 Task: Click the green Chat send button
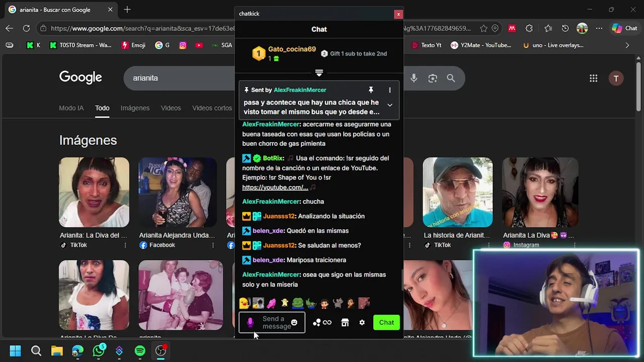click(386, 323)
